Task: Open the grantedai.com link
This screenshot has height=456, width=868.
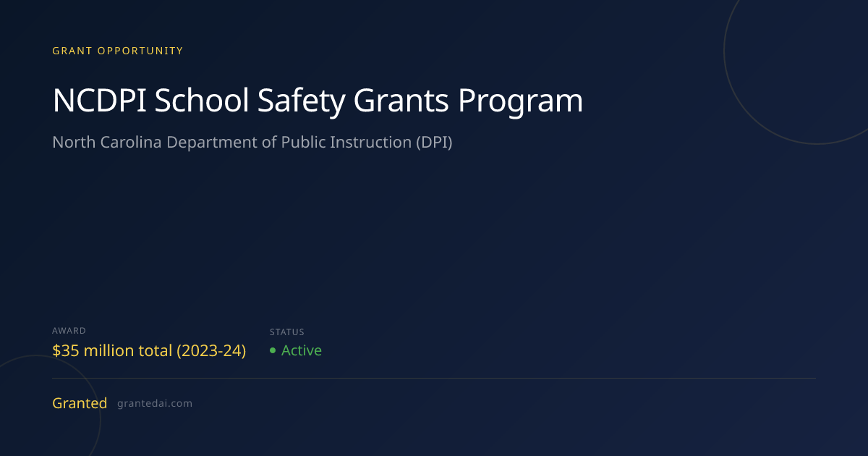Action: tap(155, 404)
